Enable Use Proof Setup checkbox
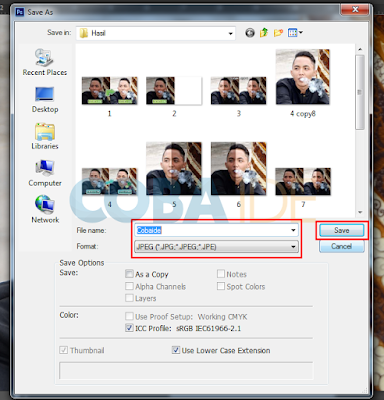The height and width of the screenshot is (400, 384). pos(129,316)
